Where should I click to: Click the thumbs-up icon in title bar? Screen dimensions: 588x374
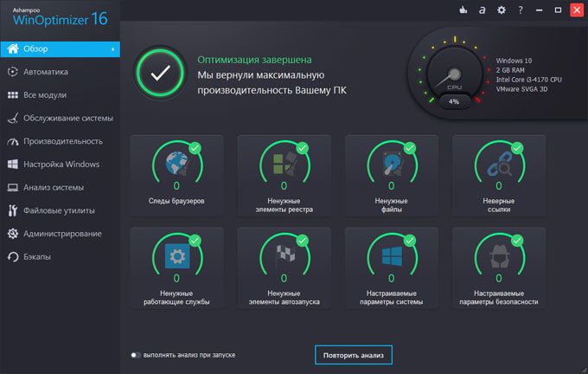point(463,10)
